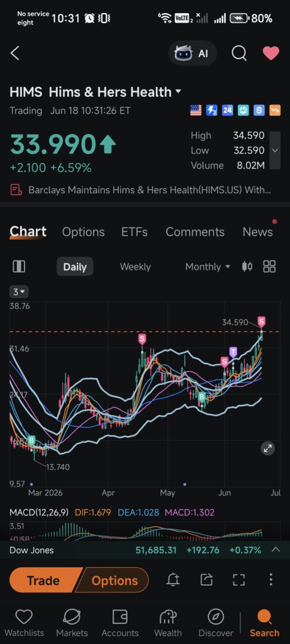This screenshot has width=290, height=644.
Task: Expand the chart to fullscreen arrows
Action: [x=268, y=448]
